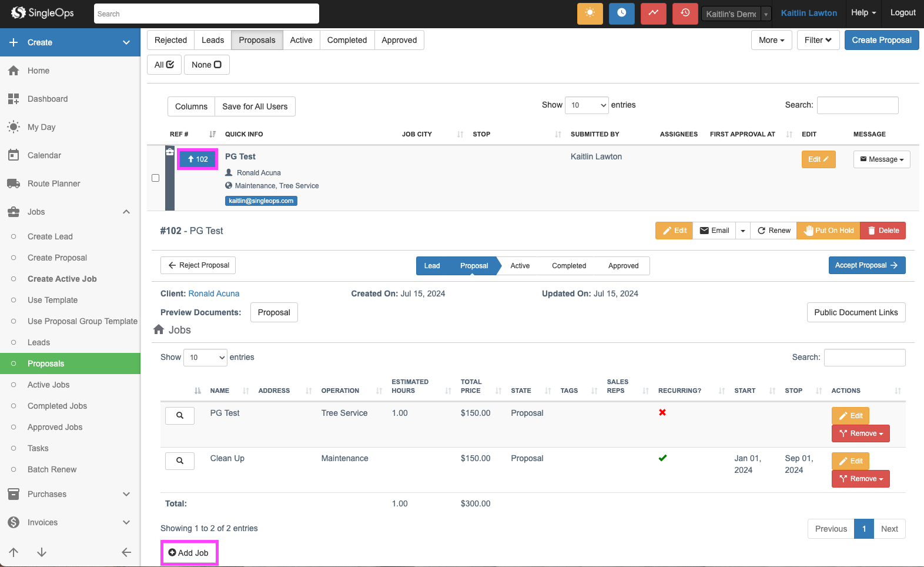Open the Remove dropdown for Clean Up

[861, 479]
